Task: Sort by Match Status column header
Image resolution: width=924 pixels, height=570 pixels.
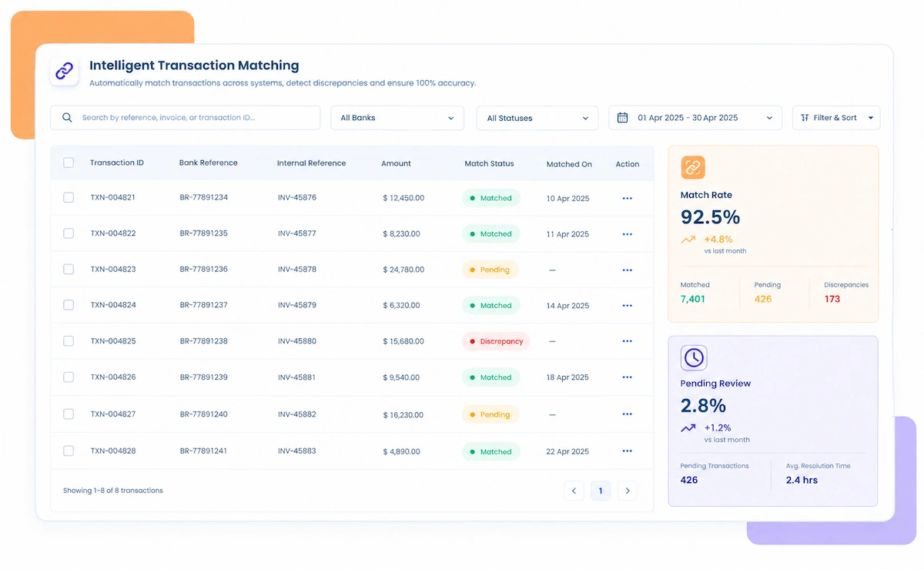Action: (489, 163)
